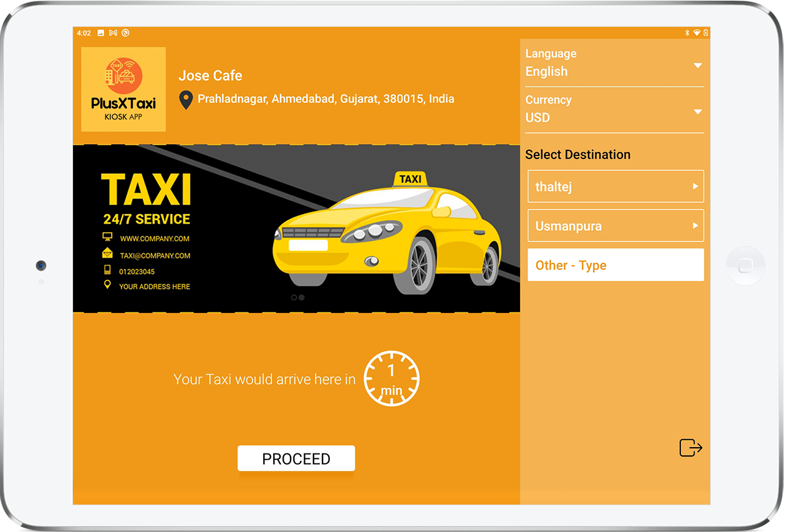Open the Currency dropdown

[615, 110]
